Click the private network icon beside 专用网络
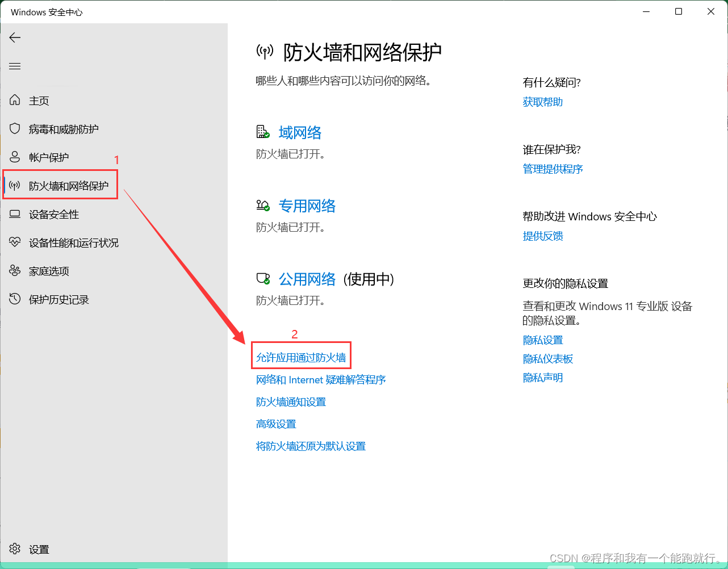Image resolution: width=728 pixels, height=569 pixels. [263, 205]
